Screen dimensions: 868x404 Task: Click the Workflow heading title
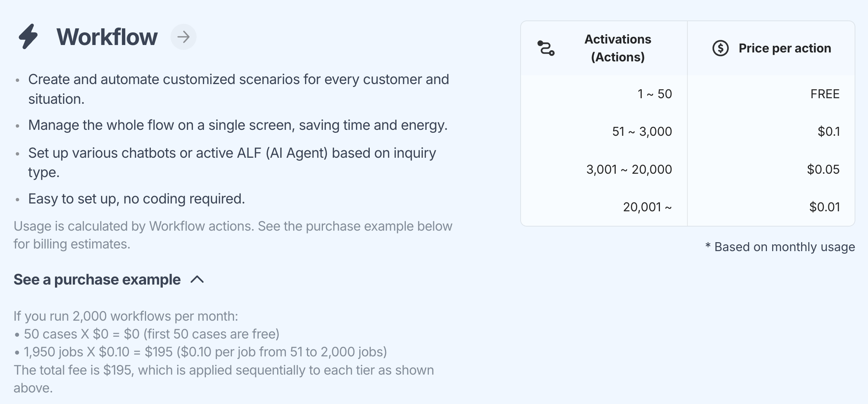(107, 37)
